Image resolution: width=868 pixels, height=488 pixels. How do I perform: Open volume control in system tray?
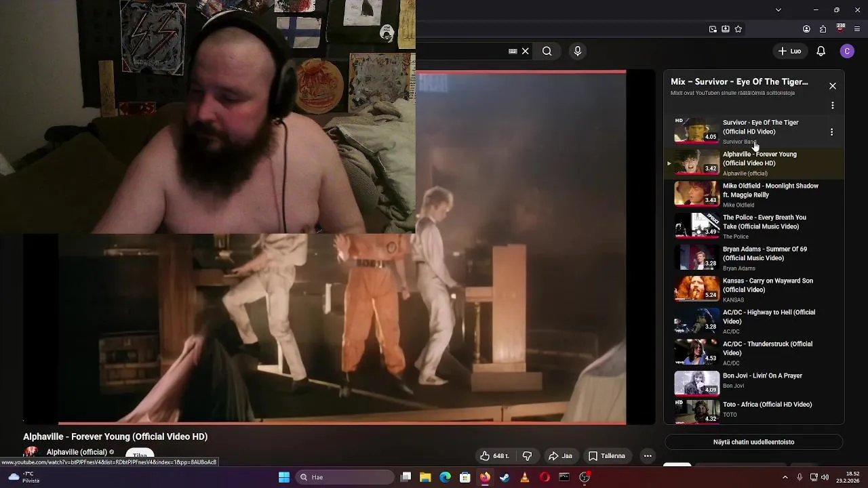coord(825,477)
